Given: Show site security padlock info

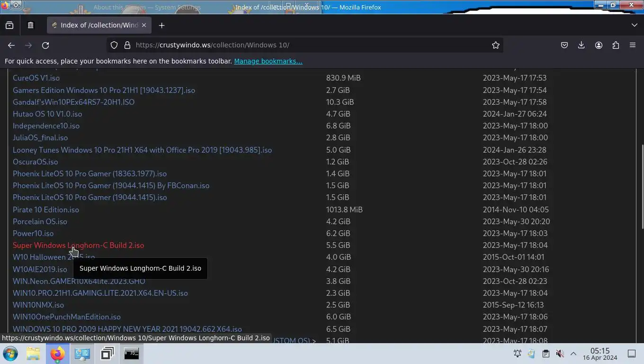Looking at the screenshot, I should (127, 45).
